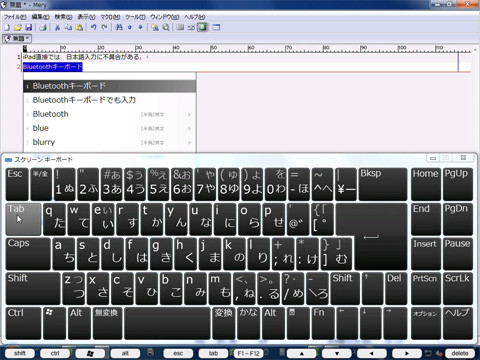Expand the arrow on the blue candidate row
Image resolution: width=480 pixels, height=360 pixels.
(189, 129)
